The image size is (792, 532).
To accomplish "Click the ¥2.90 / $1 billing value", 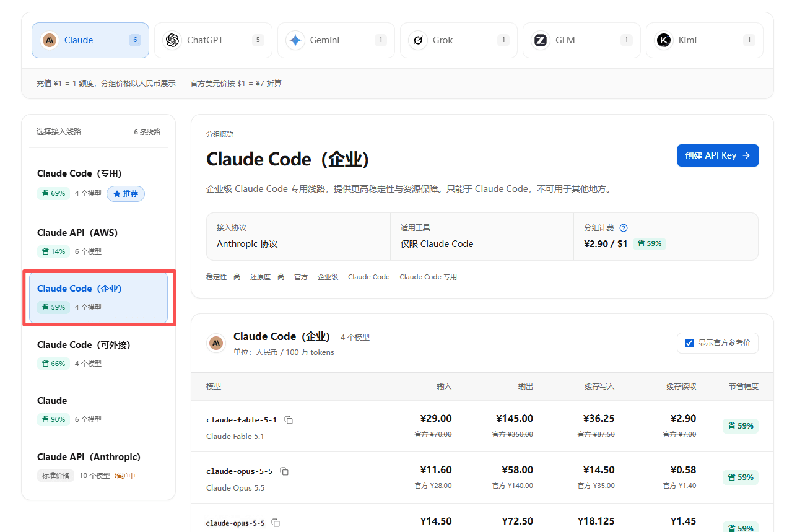I will click(x=606, y=244).
